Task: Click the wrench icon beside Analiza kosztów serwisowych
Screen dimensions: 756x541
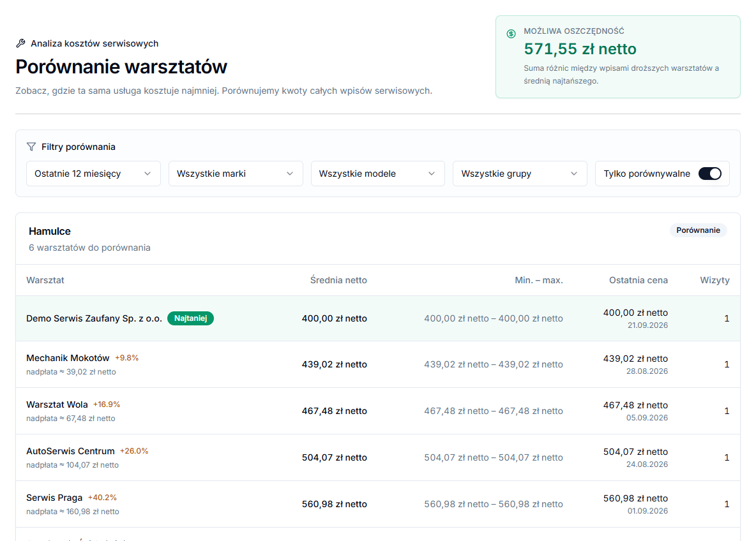Action: click(x=20, y=43)
